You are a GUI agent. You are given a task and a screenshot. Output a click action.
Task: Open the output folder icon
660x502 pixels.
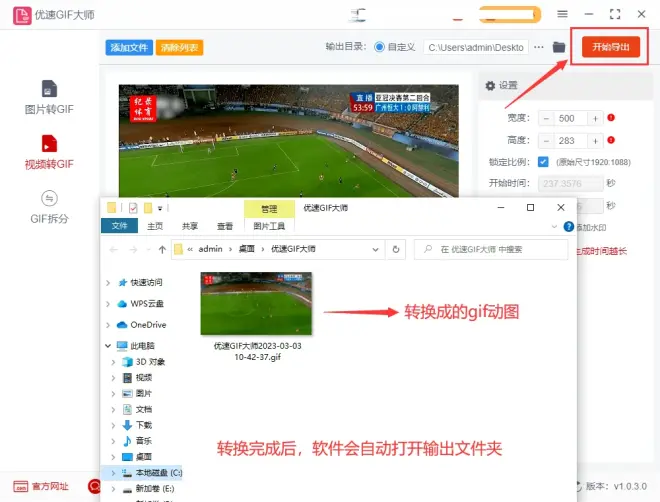click(x=559, y=47)
